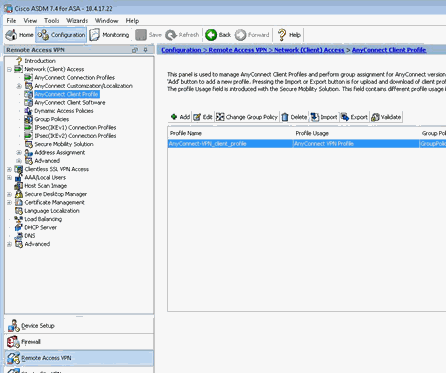Click the Device Setup panel icon
Image resolution: width=446 pixels, height=373 pixels.
13,326
